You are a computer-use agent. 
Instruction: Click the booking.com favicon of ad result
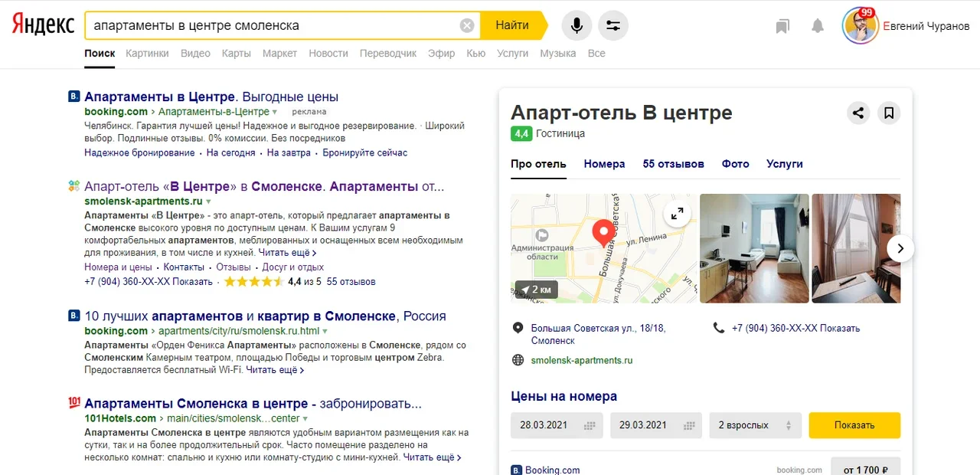pos(74,97)
